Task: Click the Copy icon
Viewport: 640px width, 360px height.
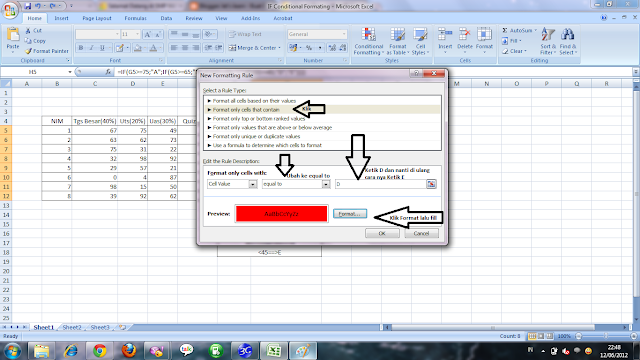Action: pos(28,41)
